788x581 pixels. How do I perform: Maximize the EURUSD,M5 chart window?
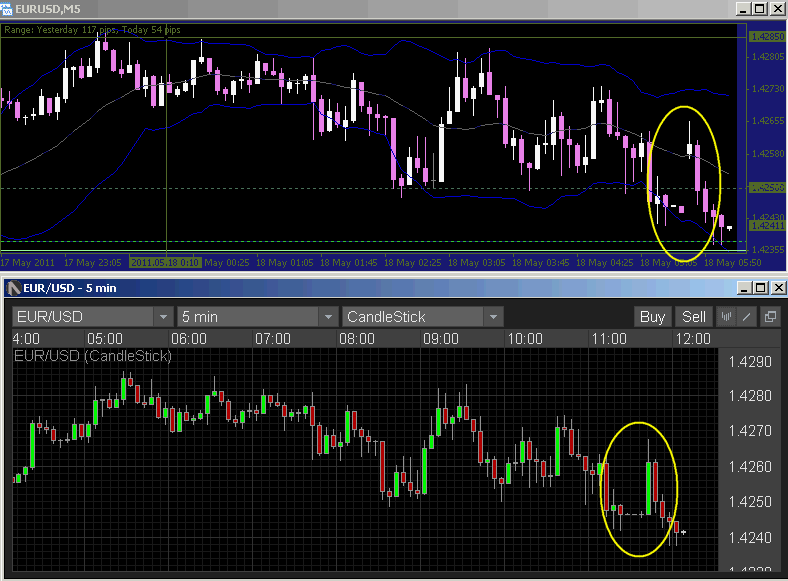[760, 9]
